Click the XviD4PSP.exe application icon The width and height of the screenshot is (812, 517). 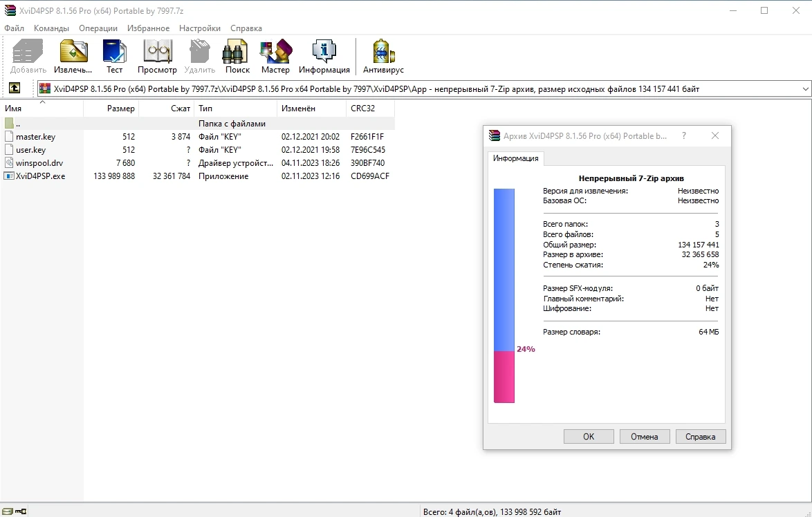(x=9, y=176)
